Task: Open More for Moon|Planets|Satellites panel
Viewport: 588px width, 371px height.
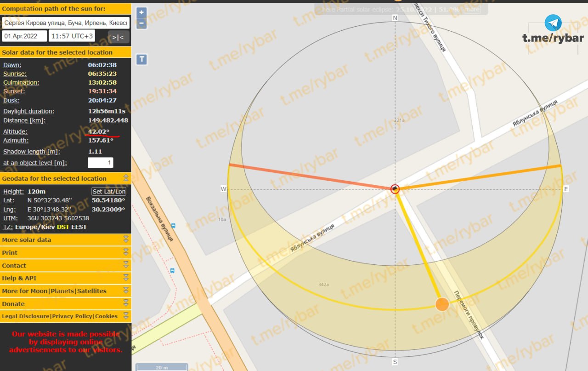Action: click(x=54, y=291)
